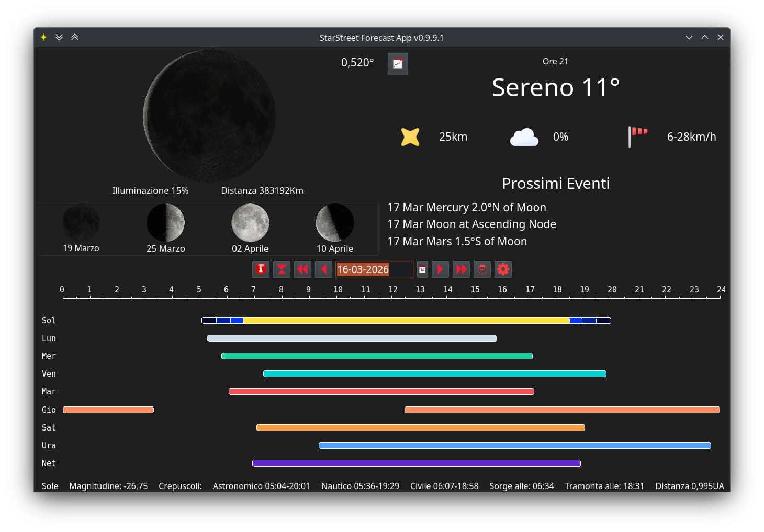The height and width of the screenshot is (532, 764).
Task: Open the clipboard report icon
Action: pos(482,269)
